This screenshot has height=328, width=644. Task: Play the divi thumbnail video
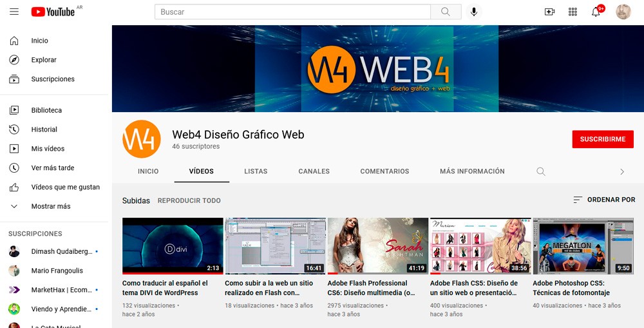click(173, 246)
